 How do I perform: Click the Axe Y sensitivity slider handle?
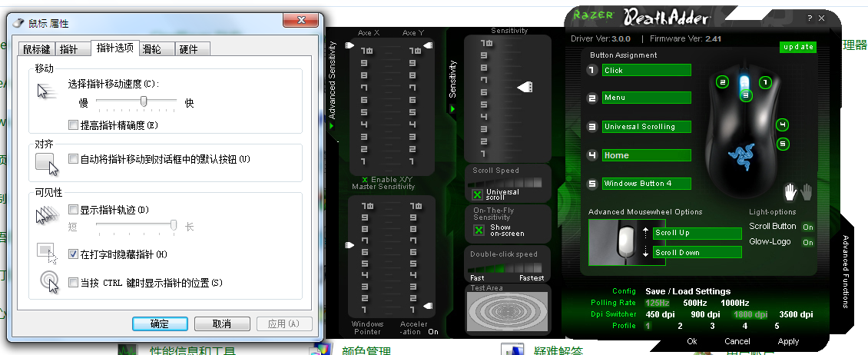(427, 45)
